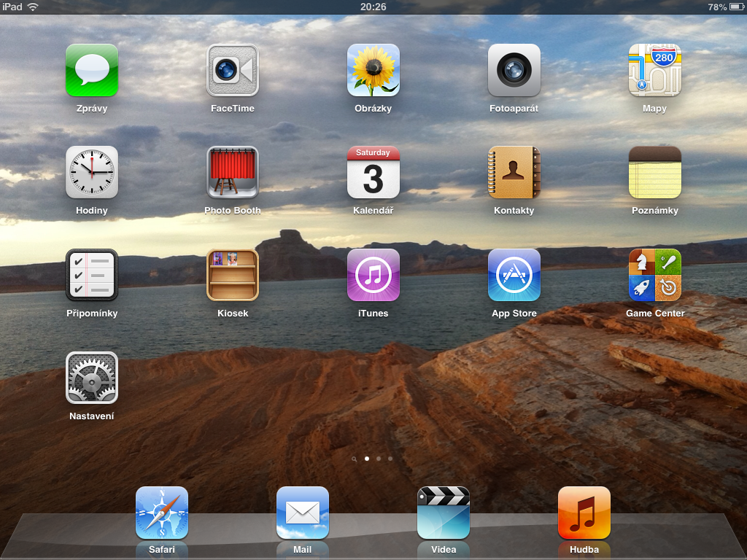This screenshot has width=747, height=560.
Task: Open the Obrázky photos app
Action: tap(373, 71)
